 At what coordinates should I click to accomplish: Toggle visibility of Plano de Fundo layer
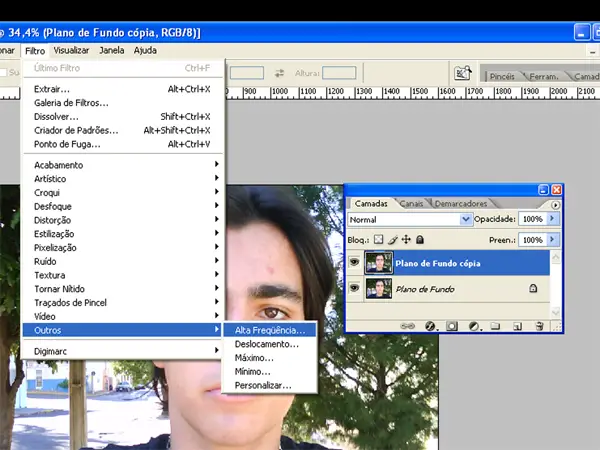tap(353, 288)
